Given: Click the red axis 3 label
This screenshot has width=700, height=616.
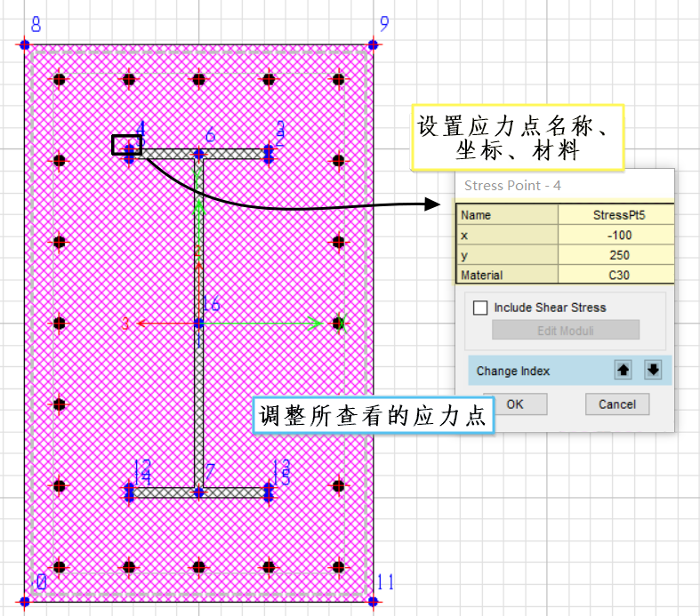Looking at the screenshot, I should tap(125, 324).
